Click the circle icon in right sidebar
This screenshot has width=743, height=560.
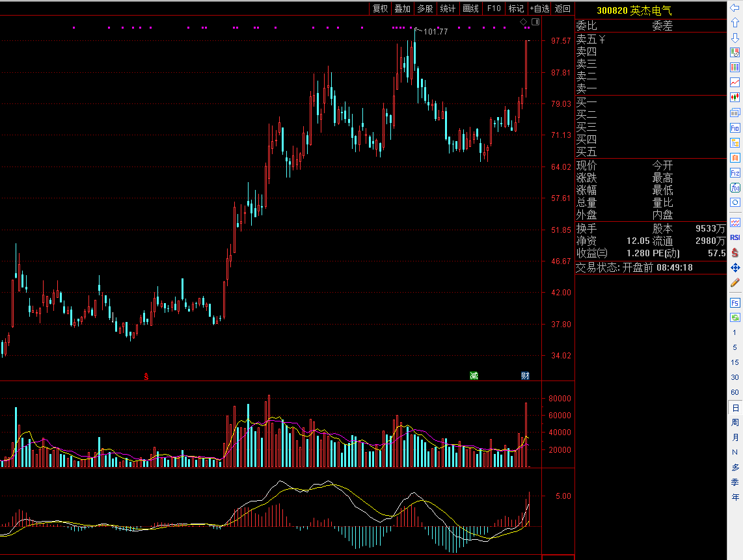coord(735,202)
